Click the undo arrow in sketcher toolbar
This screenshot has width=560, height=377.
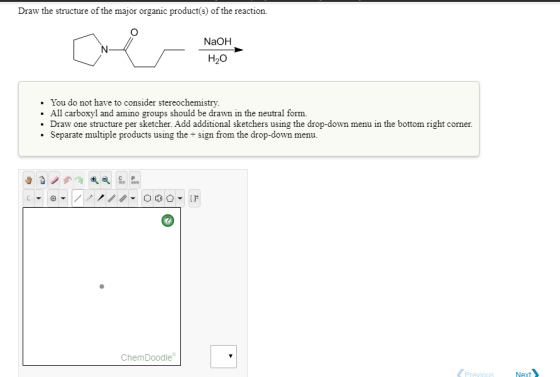(x=68, y=180)
